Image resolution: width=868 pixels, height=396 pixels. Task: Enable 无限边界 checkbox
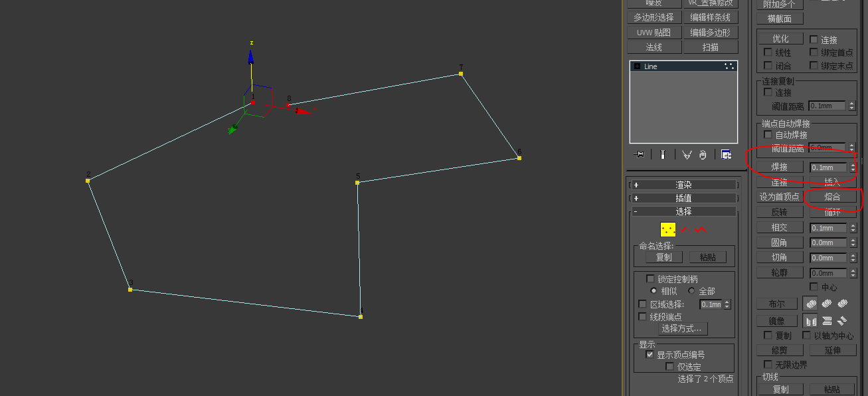pyautogui.click(x=768, y=364)
